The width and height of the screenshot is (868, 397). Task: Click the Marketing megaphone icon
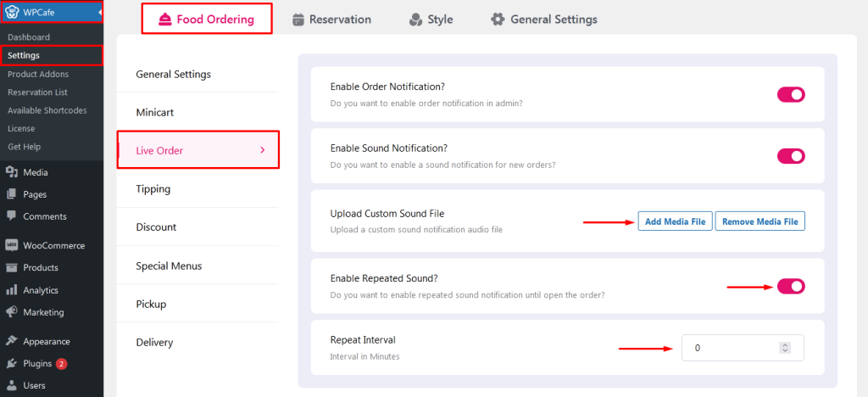[12, 311]
